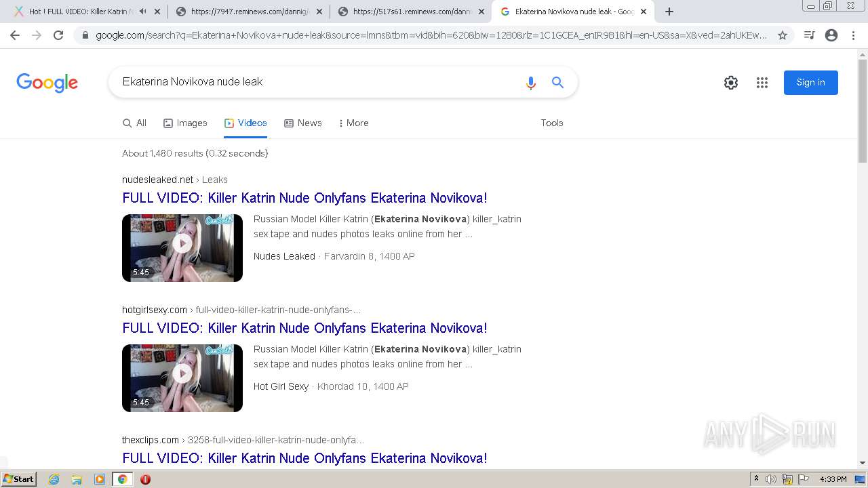Close the active Google search tab

(644, 12)
